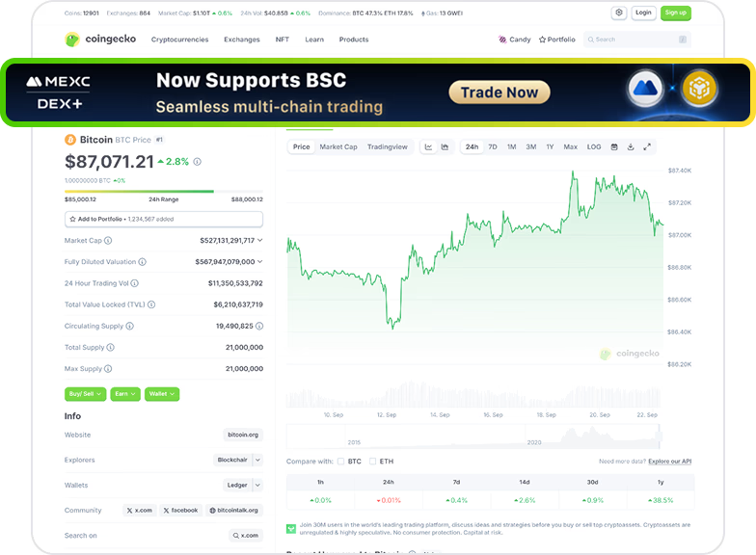Open the chart calendar date picker

tap(614, 147)
